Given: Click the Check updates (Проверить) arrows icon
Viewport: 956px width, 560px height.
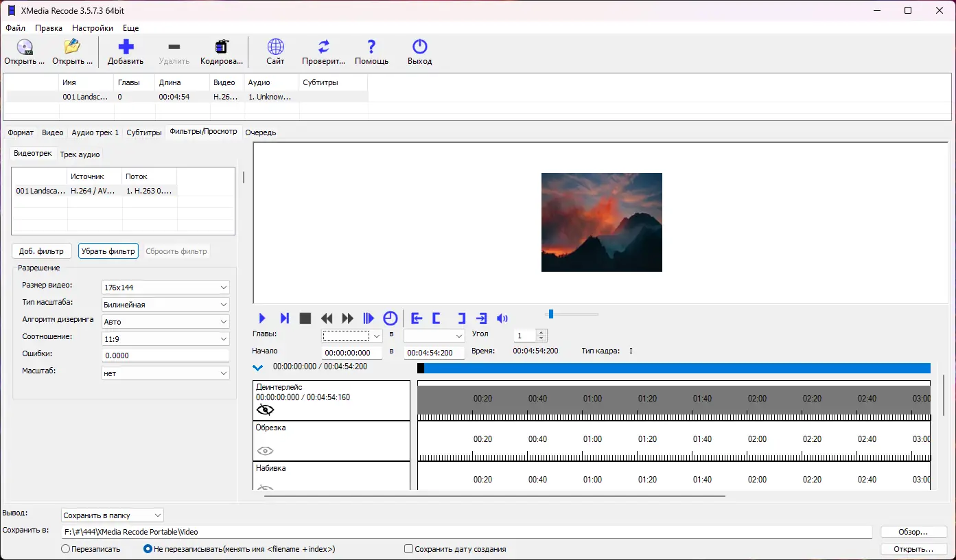Looking at the screenshot, I should (323, 47).
